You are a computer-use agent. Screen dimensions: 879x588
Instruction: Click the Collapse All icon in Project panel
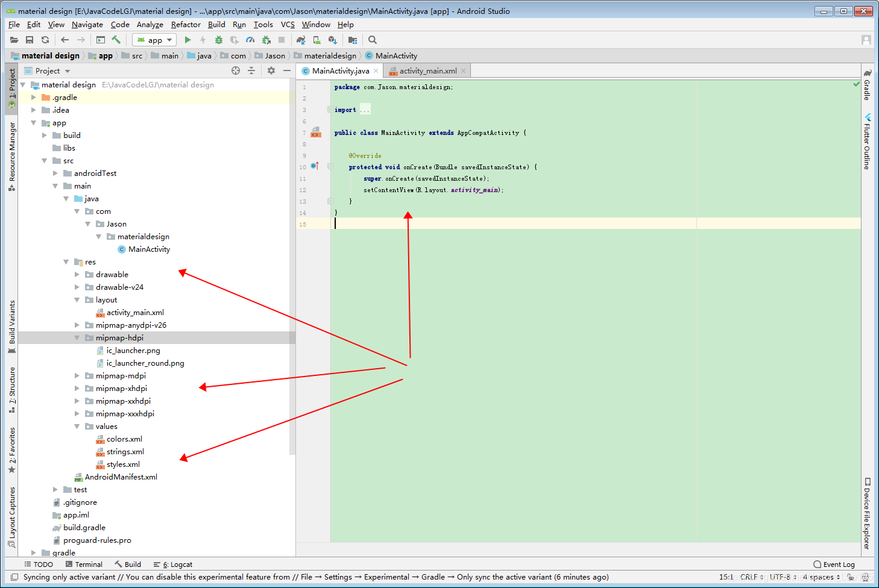(251, 70)
